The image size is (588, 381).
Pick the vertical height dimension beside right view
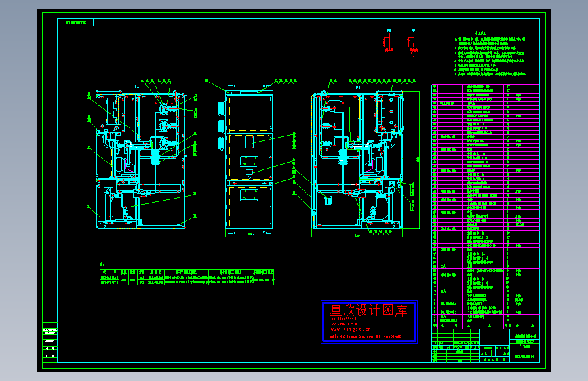418,159
